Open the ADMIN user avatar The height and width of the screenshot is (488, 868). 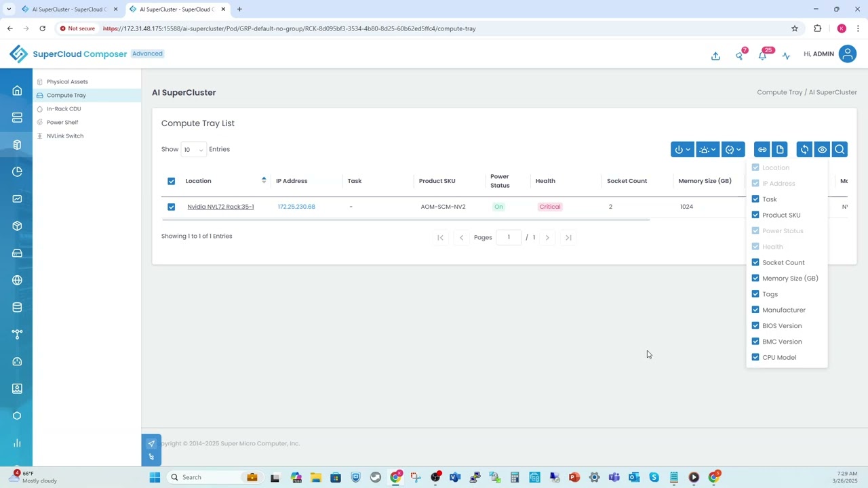coord(848,54)
